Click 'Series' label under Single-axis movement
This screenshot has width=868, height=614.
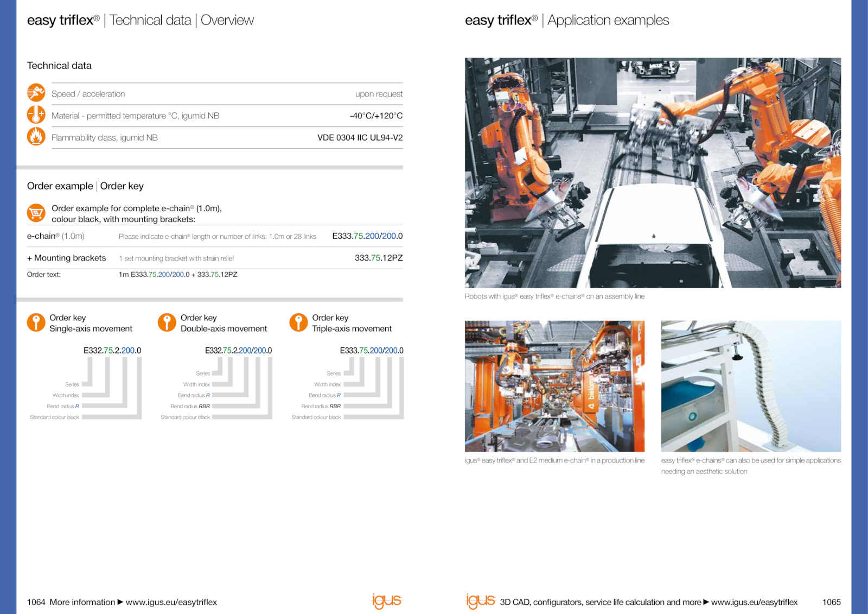coord(72,384)
